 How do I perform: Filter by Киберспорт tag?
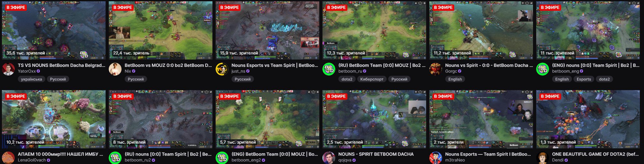pos(372,79)
